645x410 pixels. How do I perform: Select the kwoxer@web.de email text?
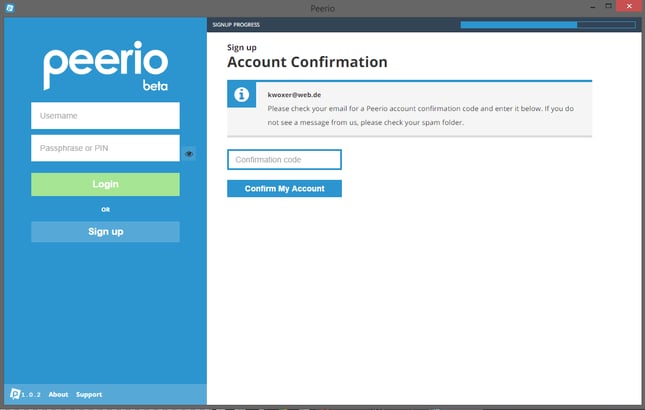294,95
